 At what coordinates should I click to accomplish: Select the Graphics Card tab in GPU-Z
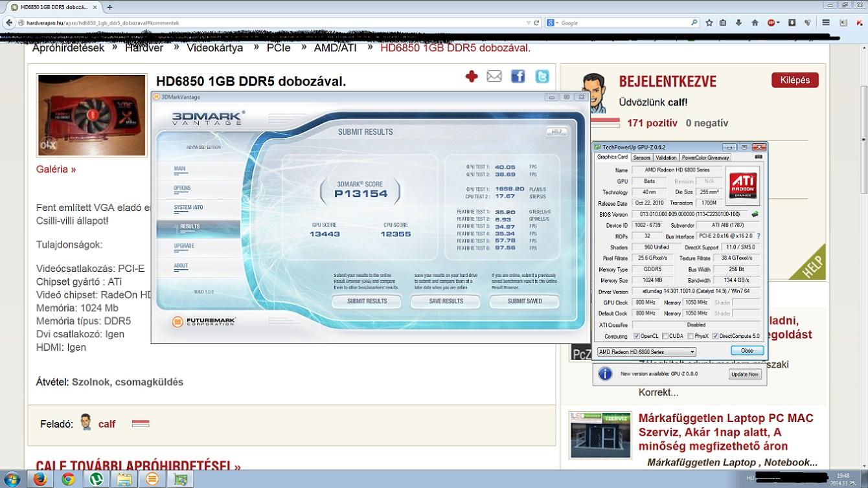612,157
